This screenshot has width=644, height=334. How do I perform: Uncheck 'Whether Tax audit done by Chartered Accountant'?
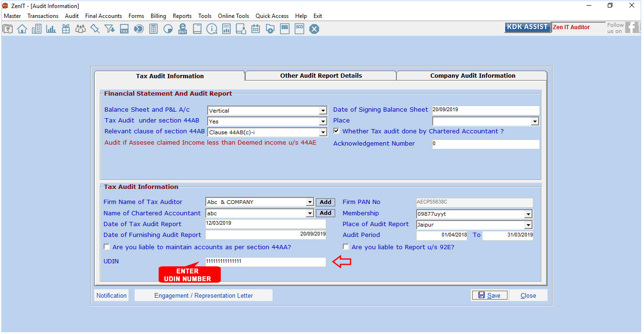tap(337, 131)
